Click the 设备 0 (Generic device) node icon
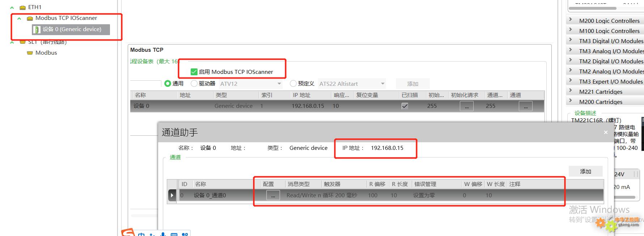Screen dimensions: 644x236 (x=37, y=29)
